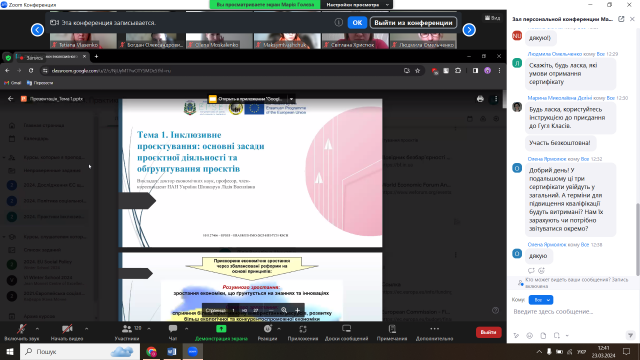Click the print icon in presentation viewer
This screenshot has width=640, height=360.
point(480,99)
